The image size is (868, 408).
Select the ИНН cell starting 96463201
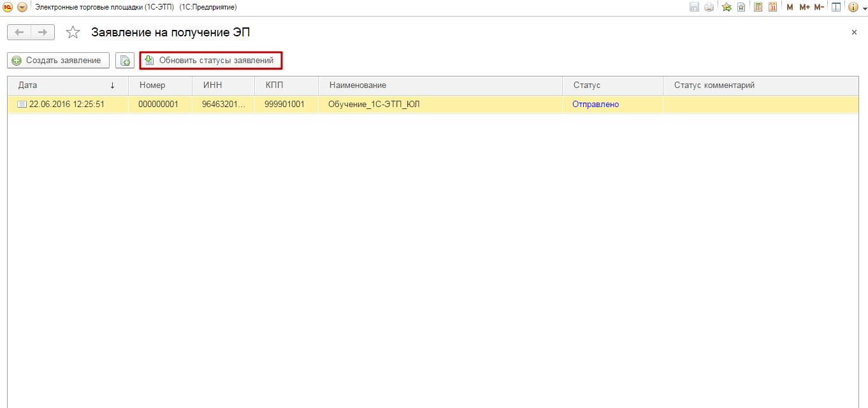click(223, 105)
